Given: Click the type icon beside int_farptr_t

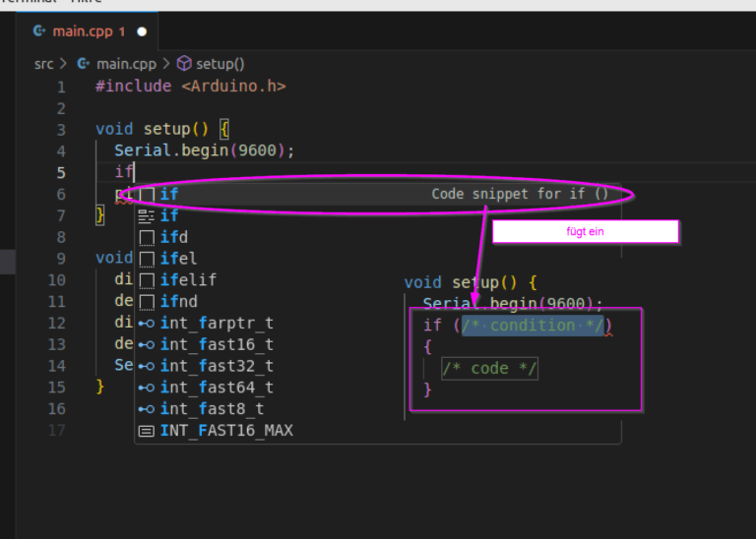Looking at the screenshot, I should click(x=147, y=323).
